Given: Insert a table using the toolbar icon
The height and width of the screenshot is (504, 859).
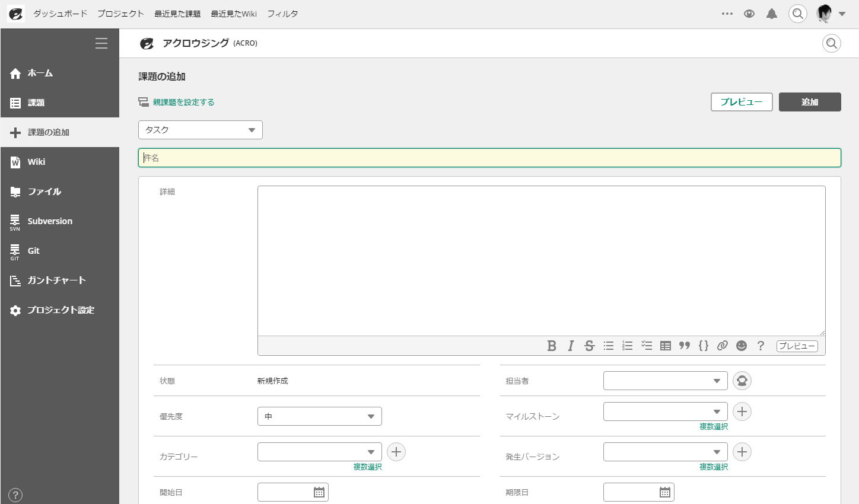Looking at the screenshot, I should coord(666,346).
